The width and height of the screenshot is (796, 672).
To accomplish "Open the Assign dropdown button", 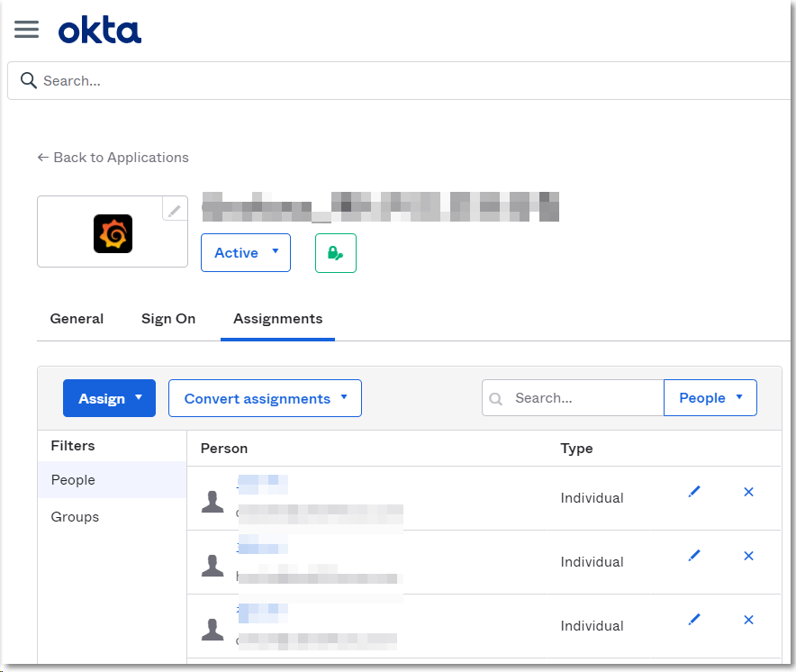I will click(109, 398).
